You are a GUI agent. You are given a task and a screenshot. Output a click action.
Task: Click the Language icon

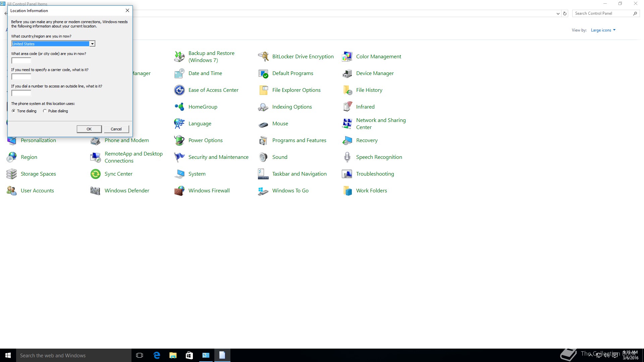[179, 124]
